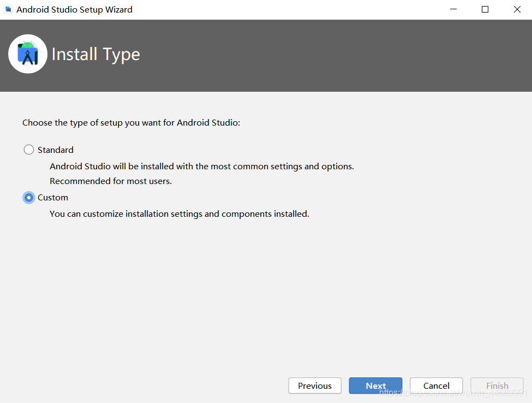Click the small Android Studio title bar icon
The height and width of the screenshot is (403, 532).
click(8, 9)
